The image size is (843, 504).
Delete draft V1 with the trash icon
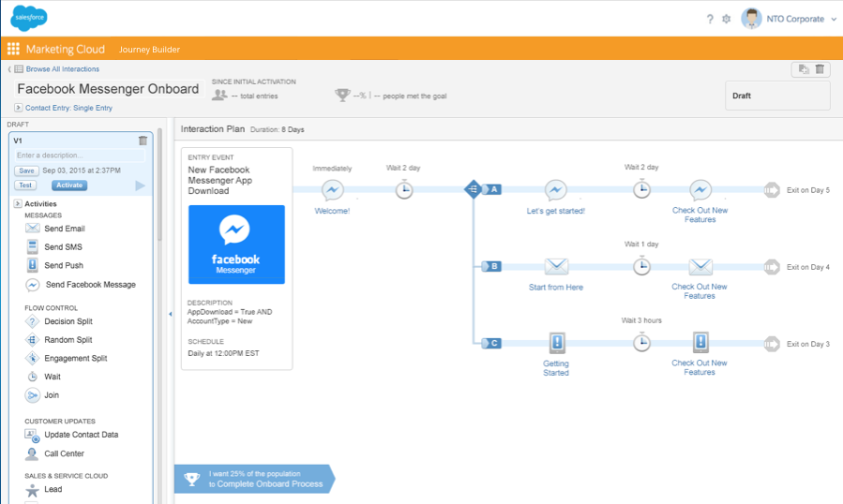point(143,141)
